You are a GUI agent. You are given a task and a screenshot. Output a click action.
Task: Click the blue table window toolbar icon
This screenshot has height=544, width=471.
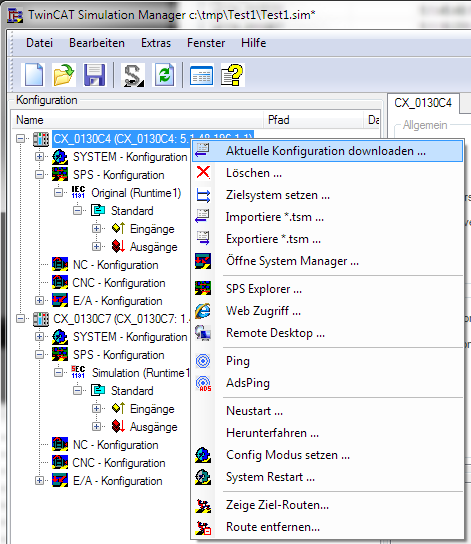pos(201,75)
